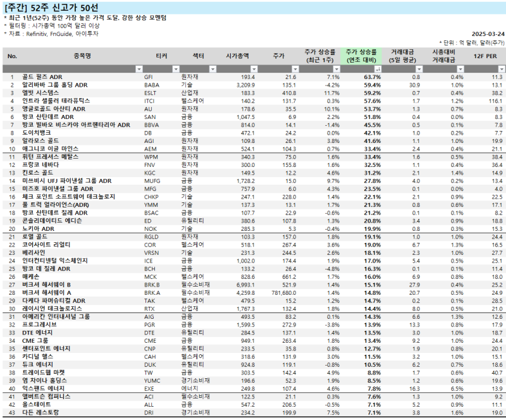The height and width of the screenshot is (420, 506).
Task: Select the 티커 column header
Action: [x=161, y=56]
